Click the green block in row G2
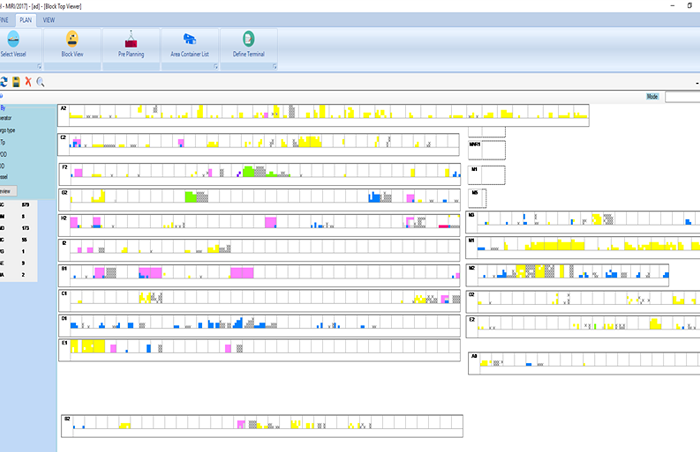 coord(189,195)
